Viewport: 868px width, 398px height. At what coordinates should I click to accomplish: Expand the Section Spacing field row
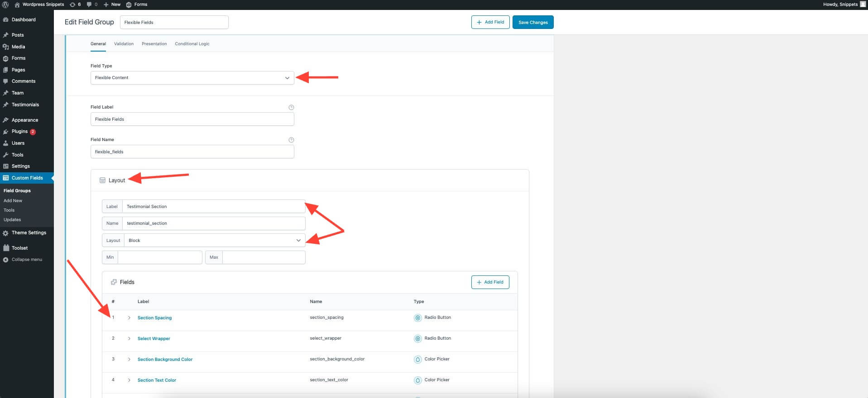129,318
